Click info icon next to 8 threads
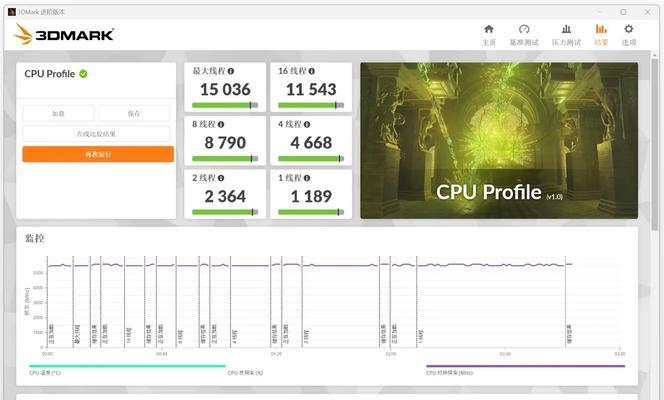 [221, 124]
